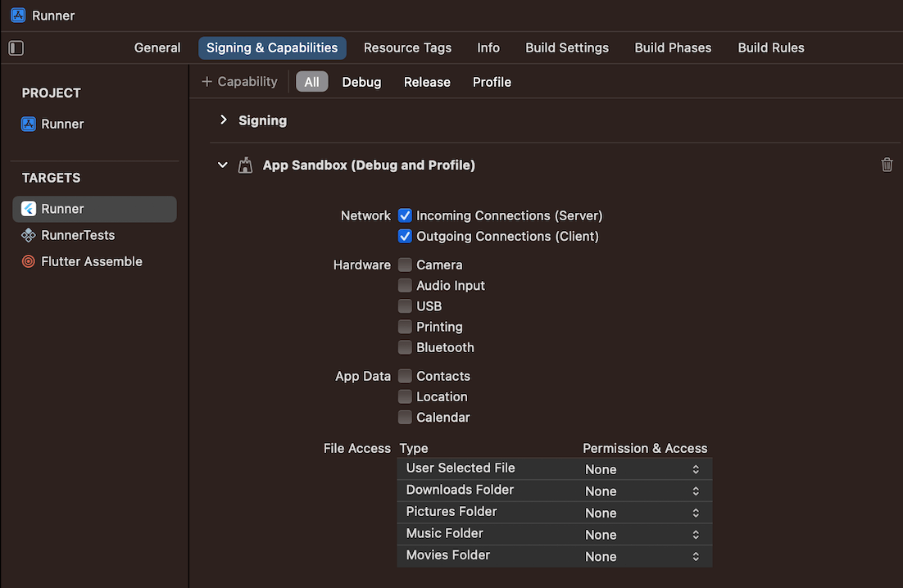Expand the Signing section chevron
This screenshot has width=903, height=588.
click(224, 120)
